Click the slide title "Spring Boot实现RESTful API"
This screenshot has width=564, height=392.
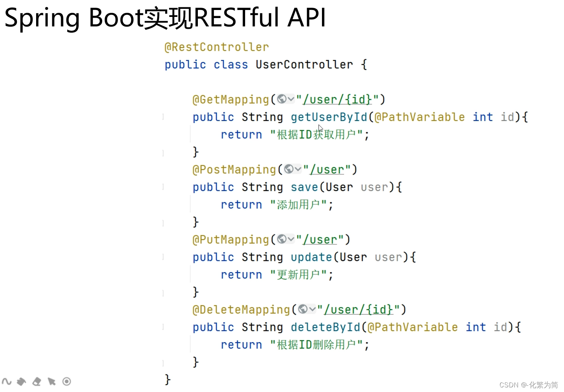coord(165,18)
